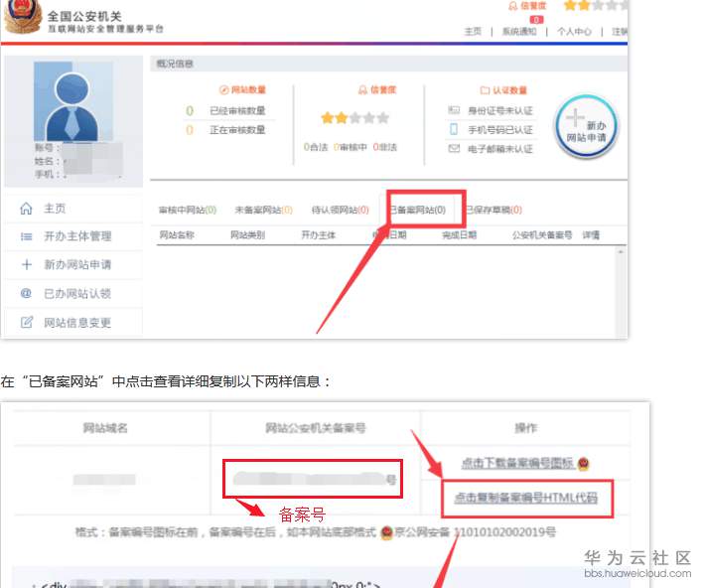Click the 0合法 count text

click(x=316, y=147)
